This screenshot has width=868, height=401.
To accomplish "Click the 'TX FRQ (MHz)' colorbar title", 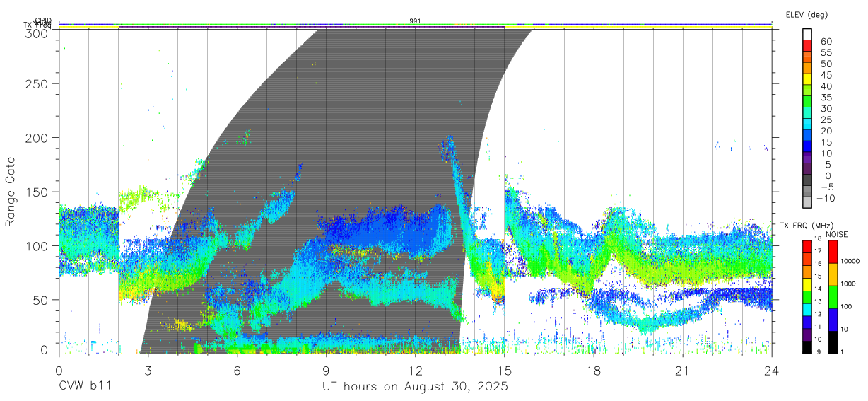I will tap(807, 226).
